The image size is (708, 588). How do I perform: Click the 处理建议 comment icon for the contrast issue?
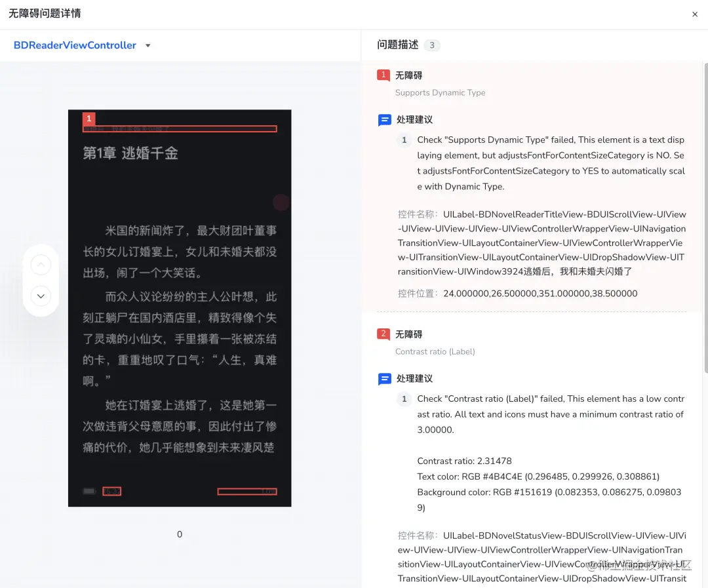click(383, 378)
